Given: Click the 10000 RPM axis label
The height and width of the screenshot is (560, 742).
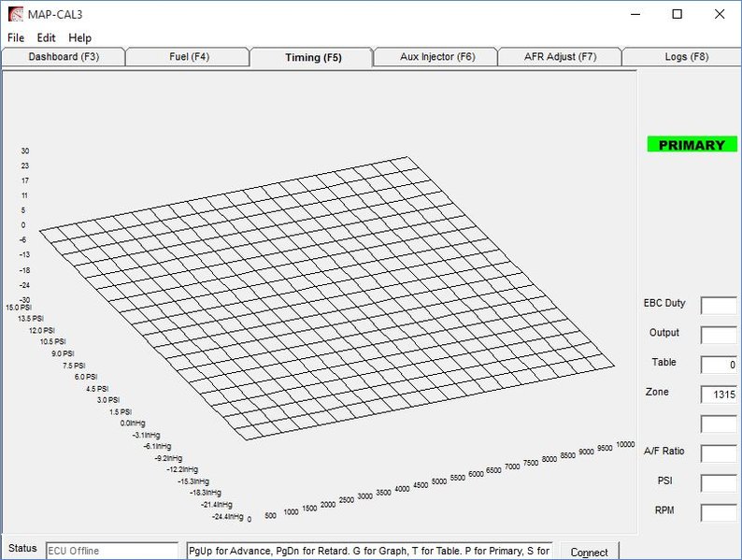Looking at the screenshot, I should pyautogui.click(x=625, y=444).
